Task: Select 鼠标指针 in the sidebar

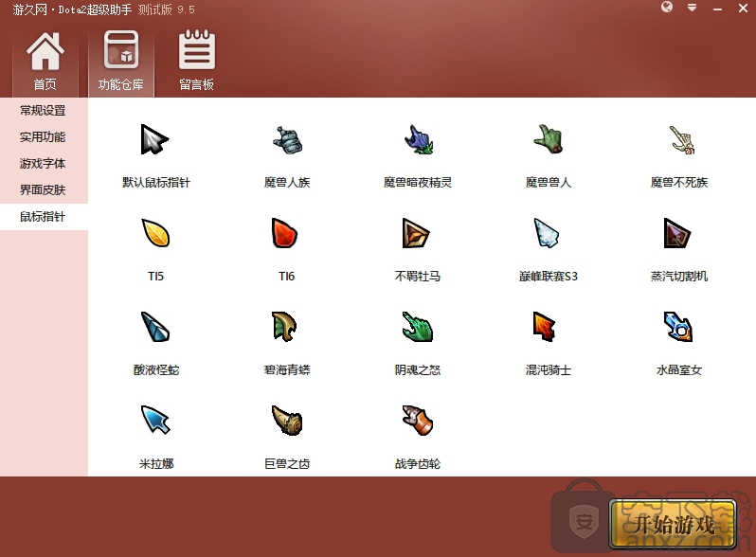Action: (x=44, y=217)
